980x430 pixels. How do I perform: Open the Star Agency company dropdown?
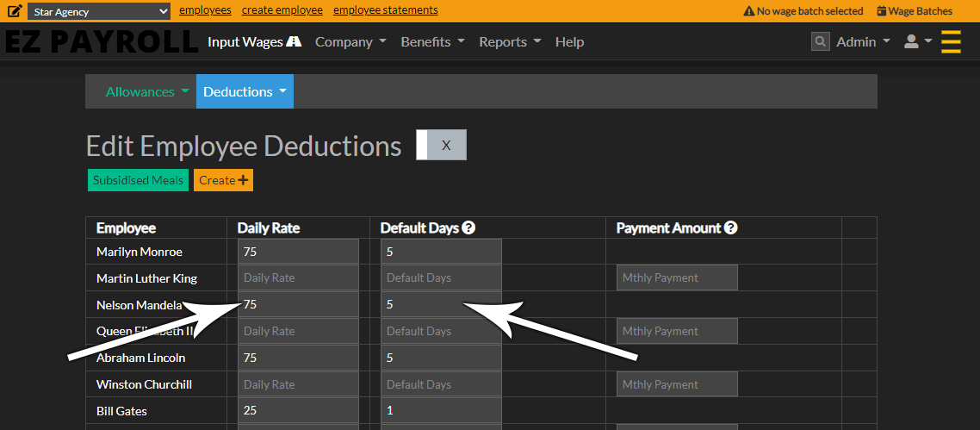click(x=99, y=11)
